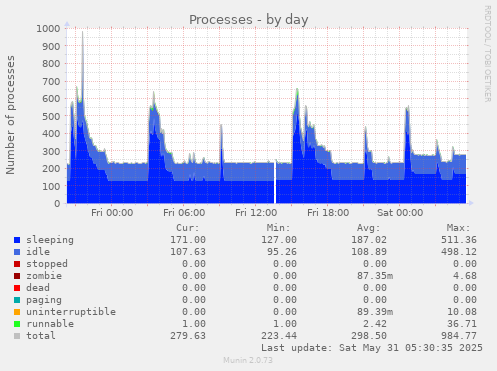
Task: Click the 'Fri 18:00' x-axis label
Action: pos(328,213)
